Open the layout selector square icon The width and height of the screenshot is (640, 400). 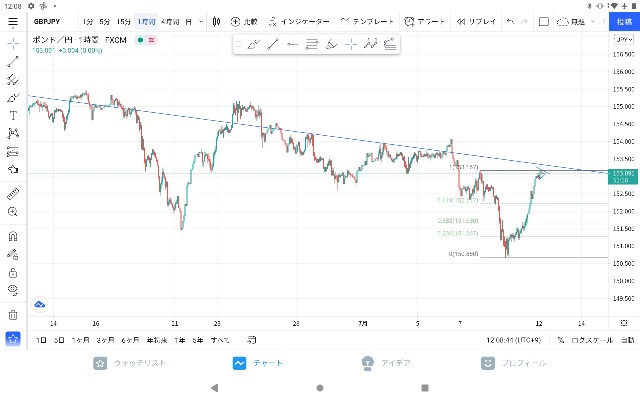coord(544,22)
